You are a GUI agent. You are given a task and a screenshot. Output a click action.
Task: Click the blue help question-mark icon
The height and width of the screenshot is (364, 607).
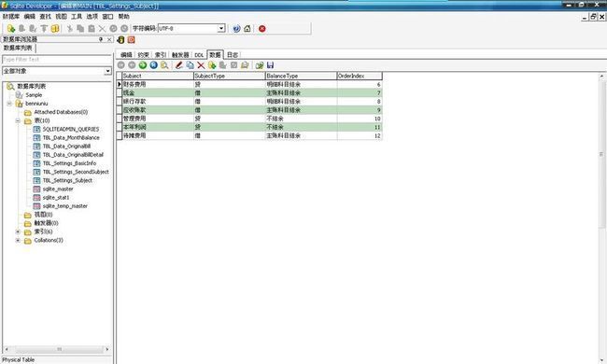[x=236, y=29]
